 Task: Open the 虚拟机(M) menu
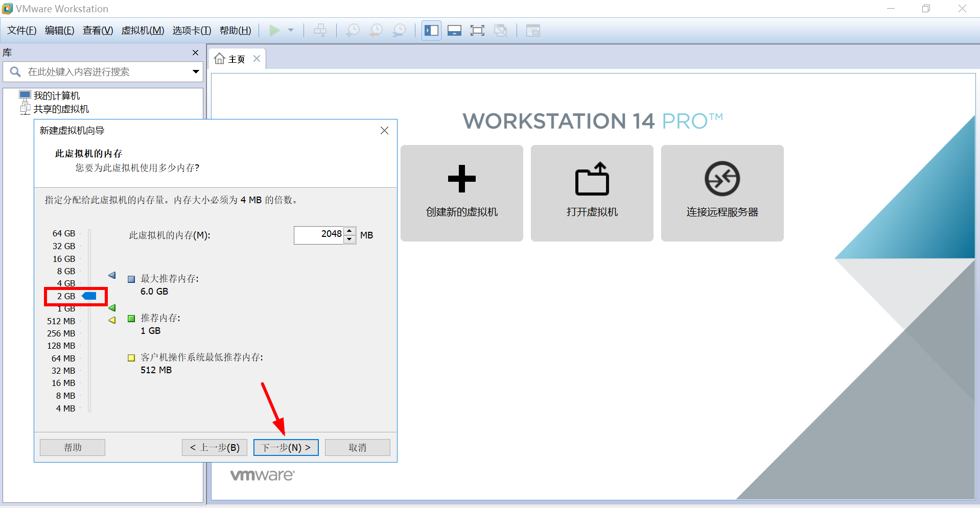coord(143,31)
